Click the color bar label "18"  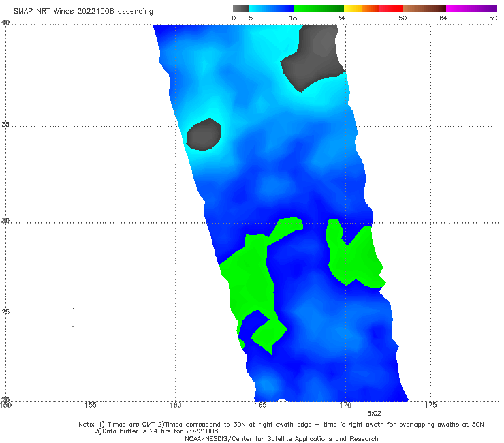(293, 18)
